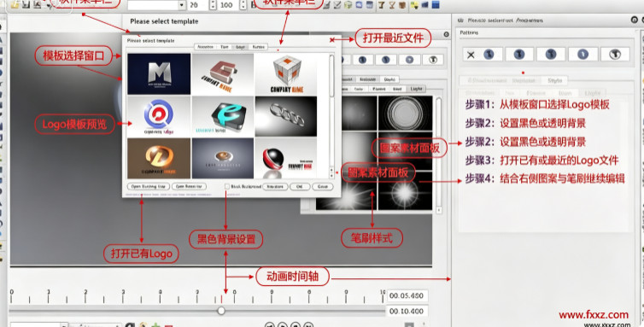Click the brown box icon in the top toolbar
This screenshot has width=644, height=327.
tap(402, 4)
